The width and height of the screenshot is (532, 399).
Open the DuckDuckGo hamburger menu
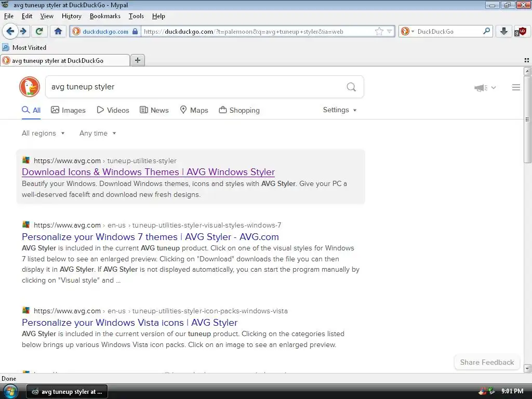pyautogui.click(x=516, y=87)
